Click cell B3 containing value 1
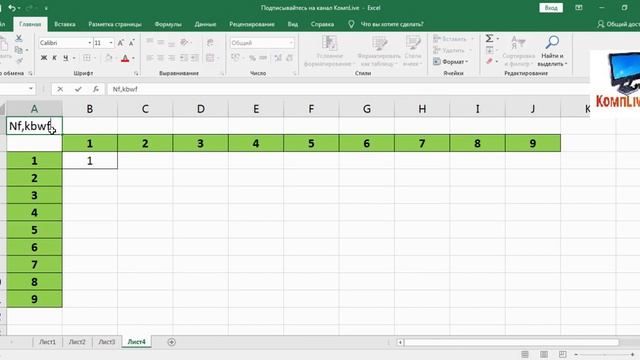 pyautogui.click(x=90, y=161)
